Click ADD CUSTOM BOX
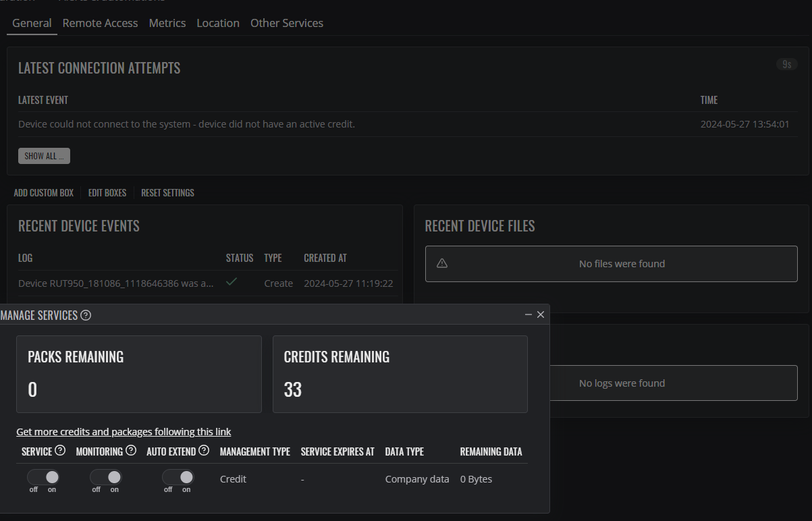The image size is (812, 521). pyautogui.click(x=44, y=193)
